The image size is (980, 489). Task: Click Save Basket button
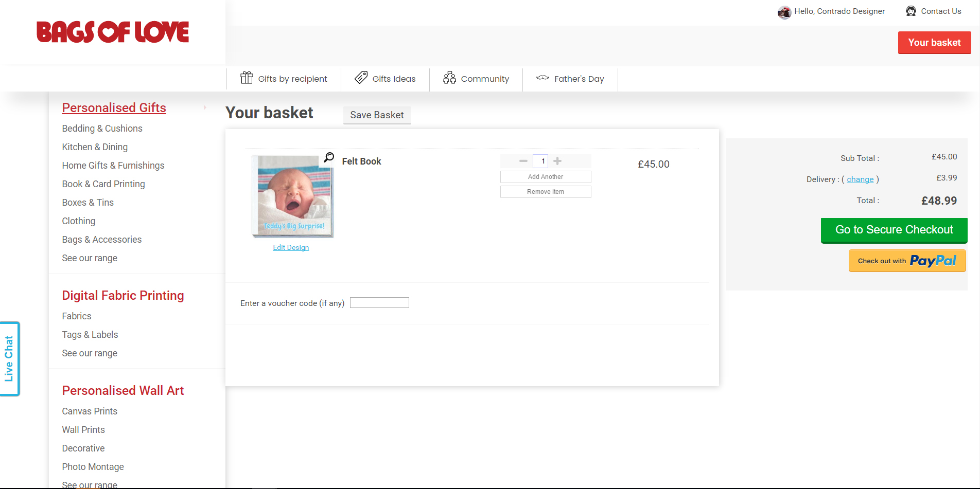tap(377, 115)
